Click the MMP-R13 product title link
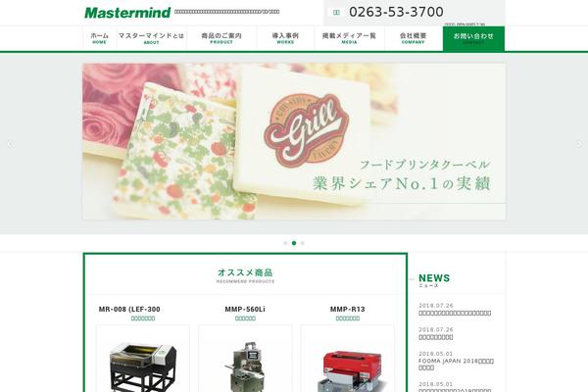588x392 pixels. tap(348, 309)
